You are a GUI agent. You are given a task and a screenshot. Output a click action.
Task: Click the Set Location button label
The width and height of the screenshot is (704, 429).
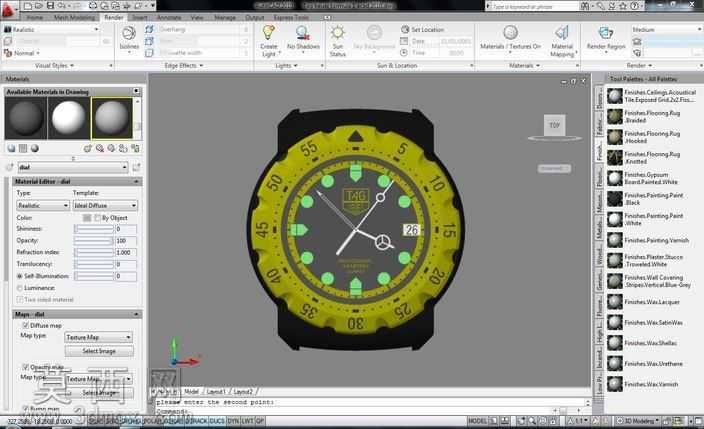point(427,30)
